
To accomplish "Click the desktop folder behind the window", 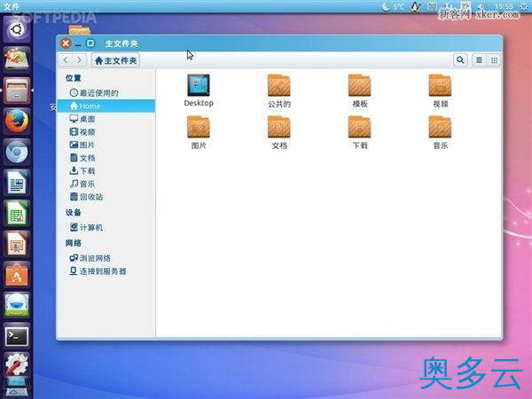I will point(80,29).
